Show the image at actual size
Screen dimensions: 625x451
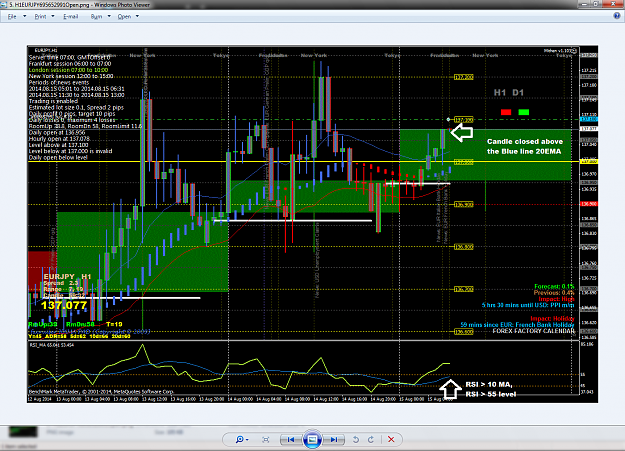point(265,439)
